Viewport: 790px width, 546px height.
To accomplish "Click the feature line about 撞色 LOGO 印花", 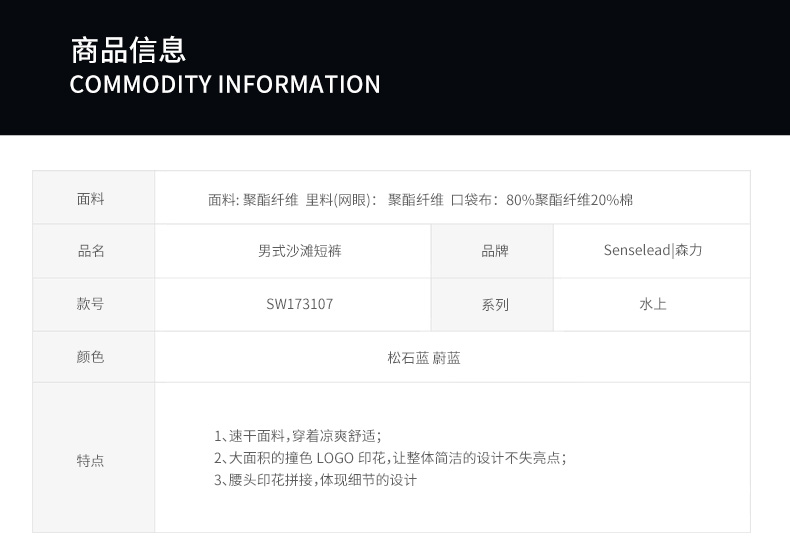I will click(390, 458).
